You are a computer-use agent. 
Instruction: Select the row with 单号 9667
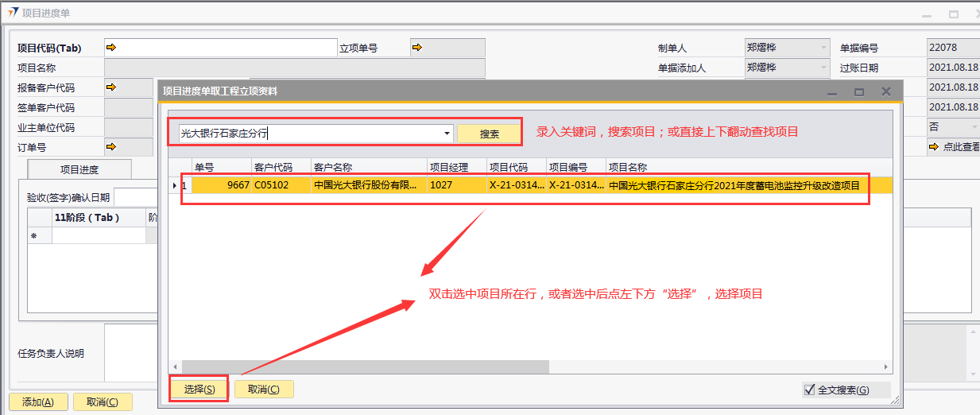click(x=223, y=185)
